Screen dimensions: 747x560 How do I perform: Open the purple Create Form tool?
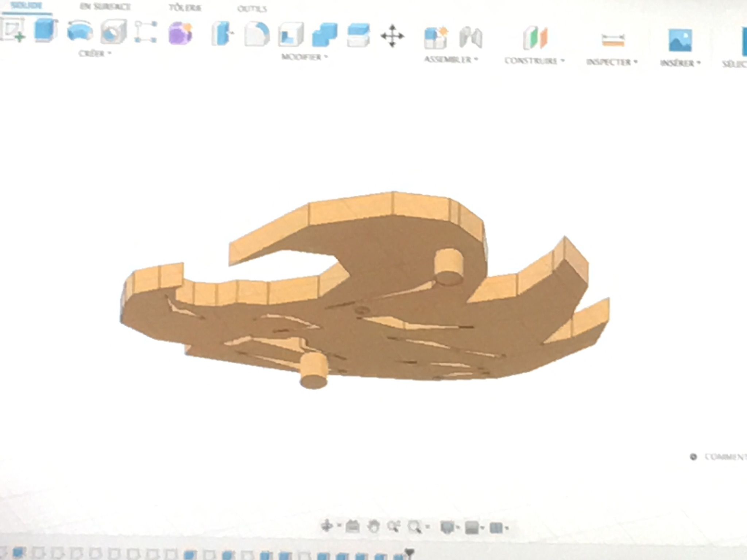point(180,34)
